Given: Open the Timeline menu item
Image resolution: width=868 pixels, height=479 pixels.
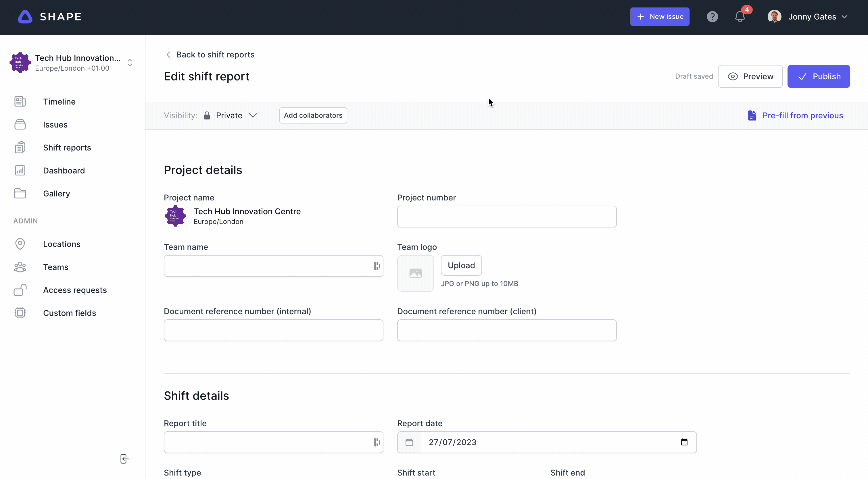Looking at the screenshot, I should coord(59,102).
